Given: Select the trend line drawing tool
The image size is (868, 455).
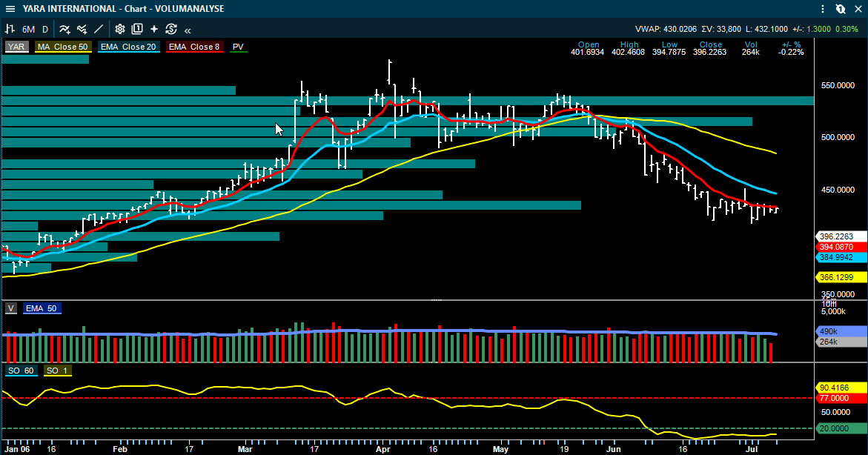Looking at the screenshot, I should point(99,29).
